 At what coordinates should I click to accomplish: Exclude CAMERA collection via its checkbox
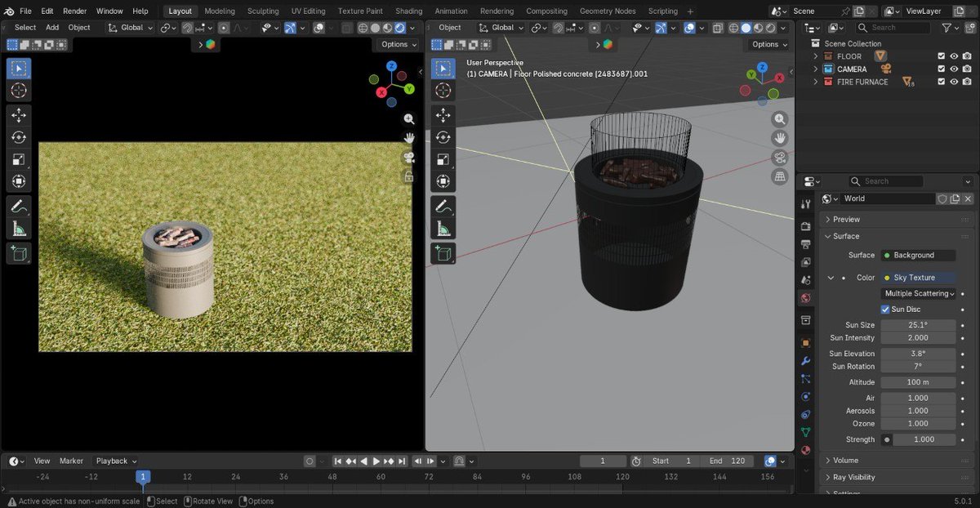click(942, 69)
